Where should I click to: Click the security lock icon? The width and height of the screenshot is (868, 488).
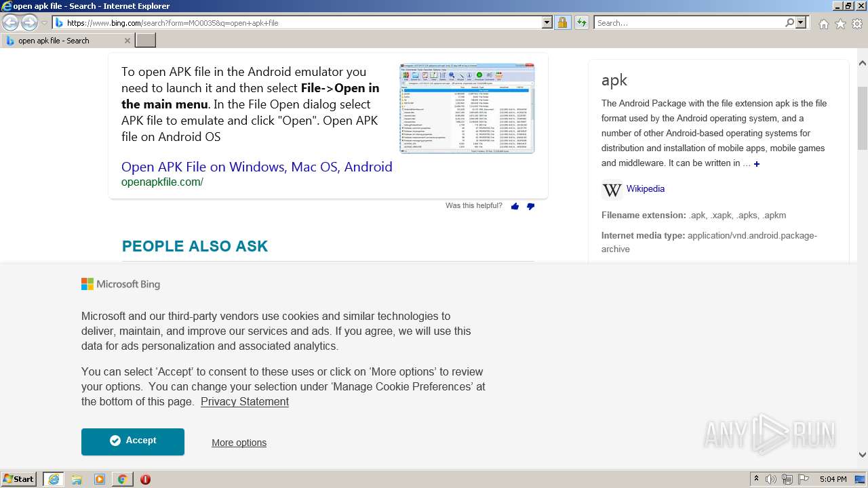click(562, 22)
